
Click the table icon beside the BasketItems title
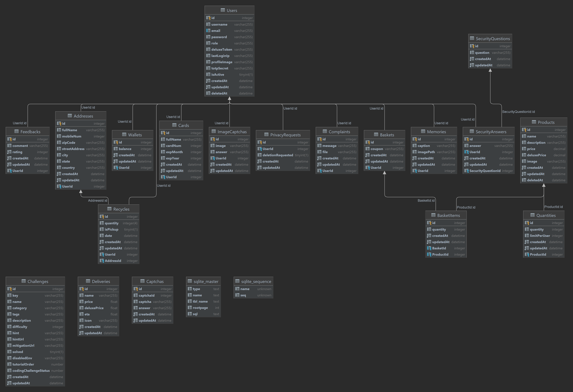click(433, 215)
